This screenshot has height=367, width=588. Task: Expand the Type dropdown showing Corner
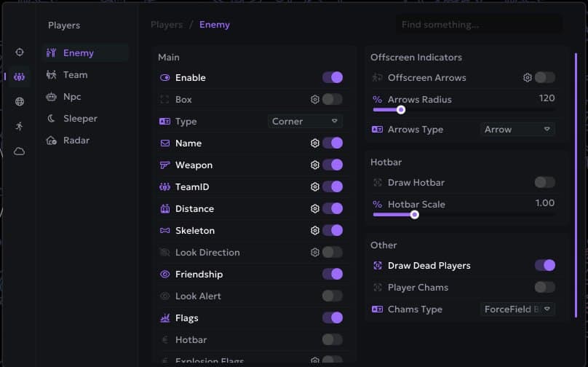click(305, 122)
